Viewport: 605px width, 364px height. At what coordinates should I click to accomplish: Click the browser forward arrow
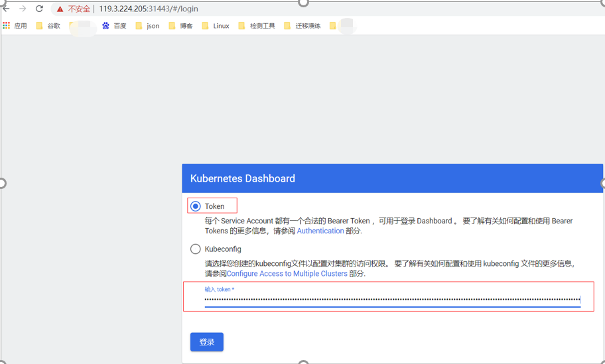[x=23, y=9]
